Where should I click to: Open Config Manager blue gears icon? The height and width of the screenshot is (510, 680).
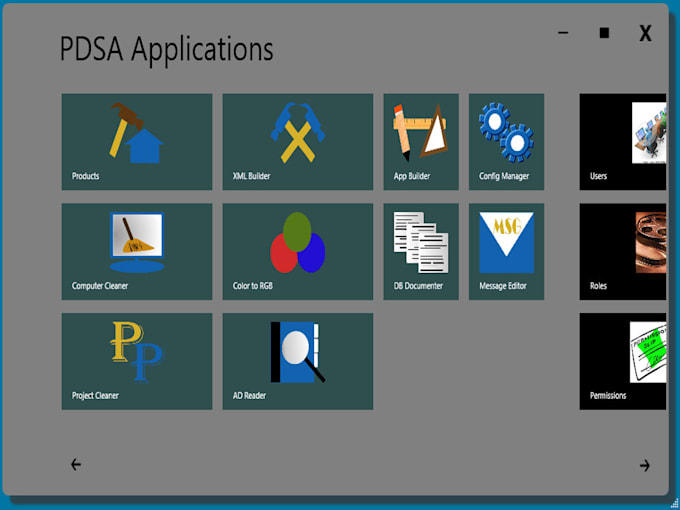pyautogui.click(x=506, y=133)
